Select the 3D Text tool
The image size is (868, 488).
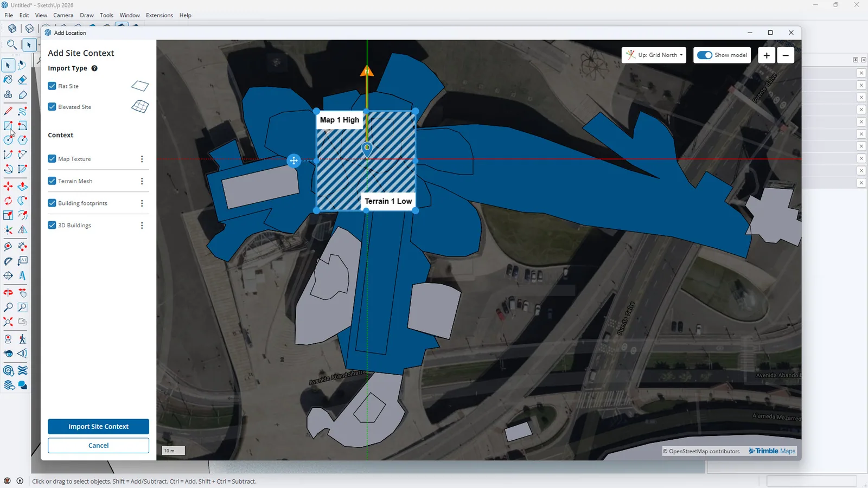tap(22, 275)
